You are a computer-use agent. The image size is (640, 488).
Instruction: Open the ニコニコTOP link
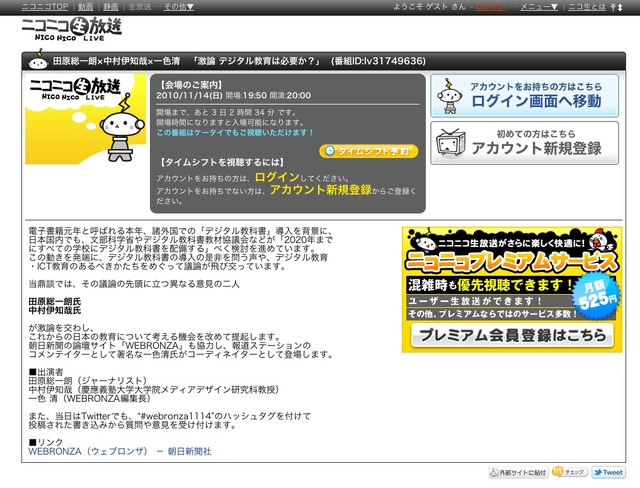(45, 7)
